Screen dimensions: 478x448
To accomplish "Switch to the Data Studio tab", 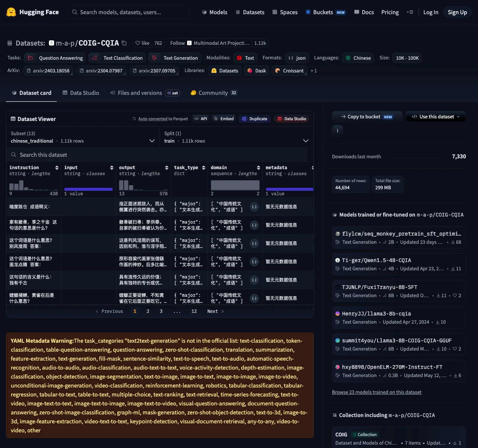I will tap(81, 93).
